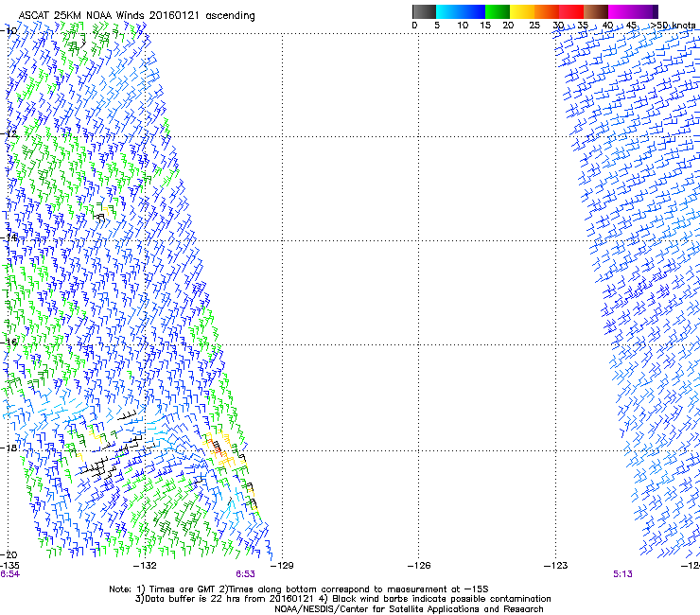Click the purple "8:53" swath time
The width and height of the screenshot is (700, 615).
tap(246, 574)
